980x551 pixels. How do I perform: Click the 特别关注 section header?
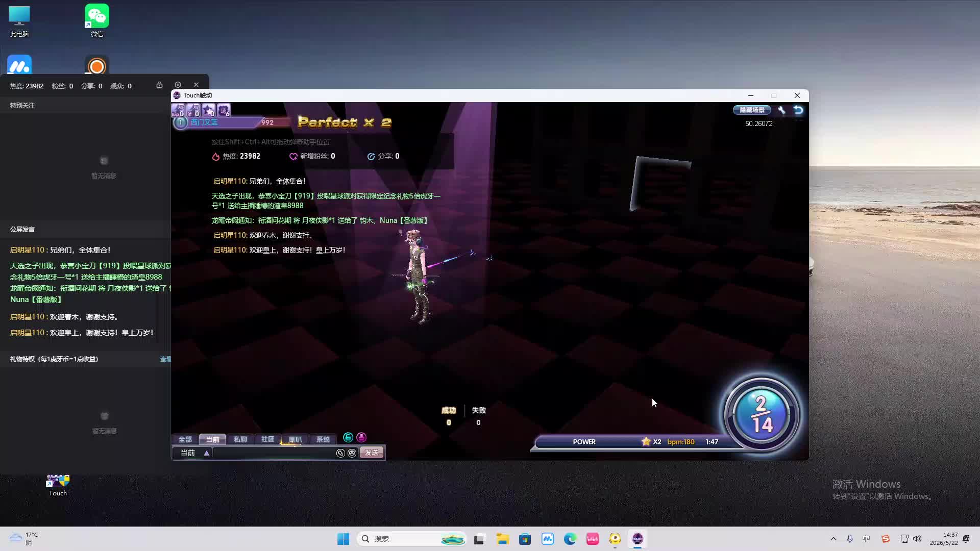click(22, 106)
